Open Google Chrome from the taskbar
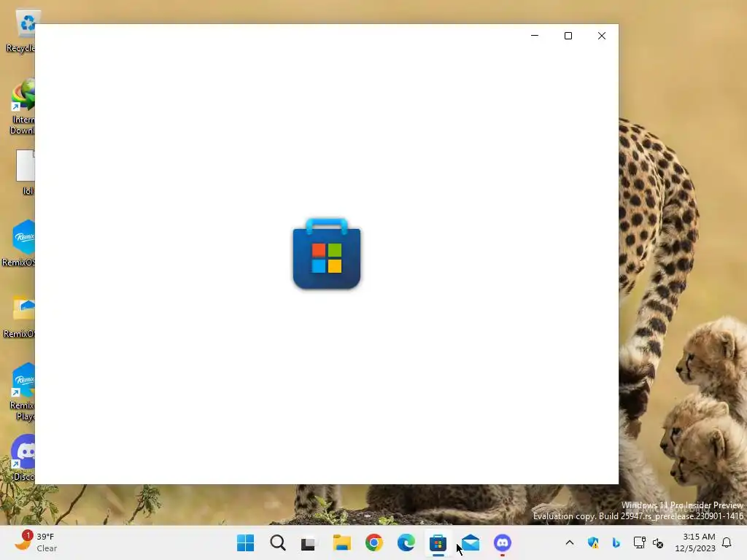 point(374,542)
